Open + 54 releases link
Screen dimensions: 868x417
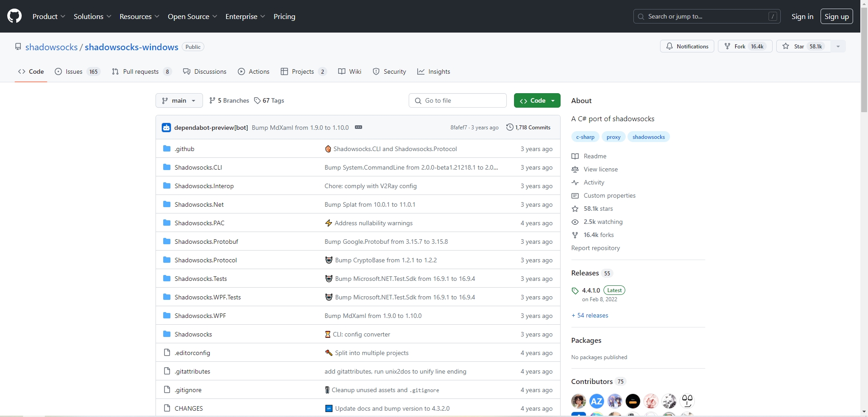(590, 315)
